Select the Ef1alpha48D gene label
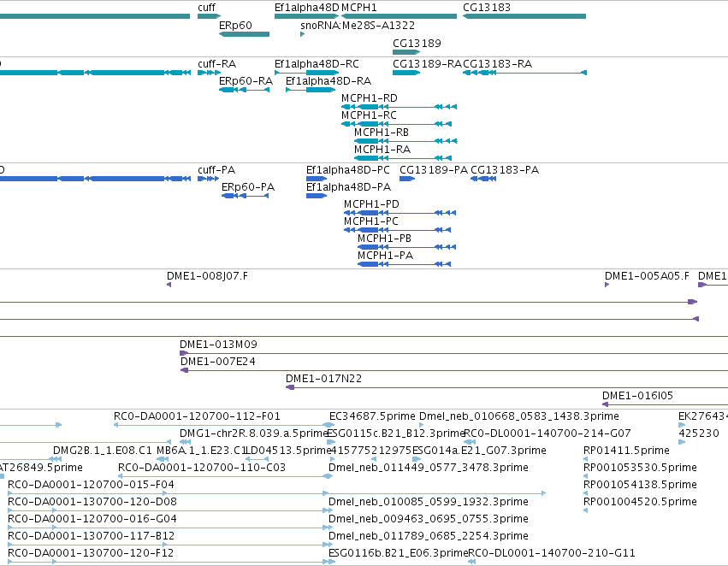The image size is (728, 566). pos(307,8)
